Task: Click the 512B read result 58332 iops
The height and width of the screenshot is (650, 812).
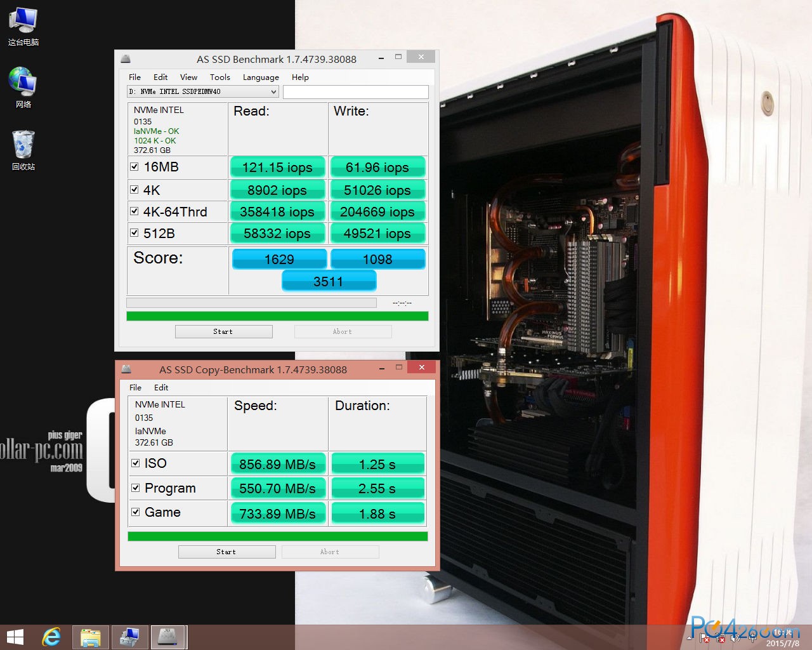Action: point(277,234)
